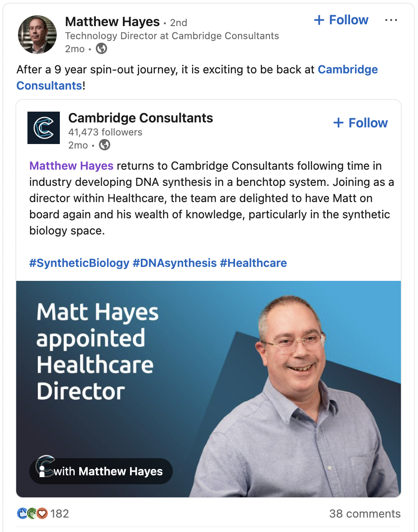The image size is (418, 532).
Task: Click the Cambridge Consultants logo
Action: 44,128
